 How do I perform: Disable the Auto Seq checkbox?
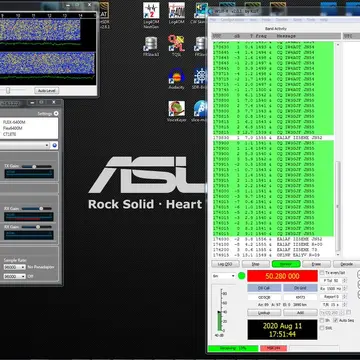[x=336, y=320]
